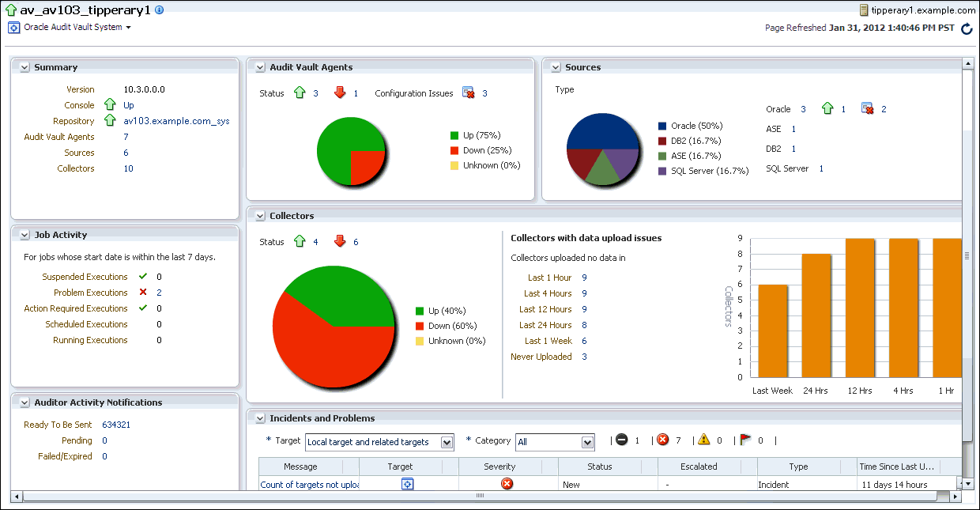980x510 pixels.
Task: Open the Oracle Audit Vault System menu
Action: coord(77,27)
